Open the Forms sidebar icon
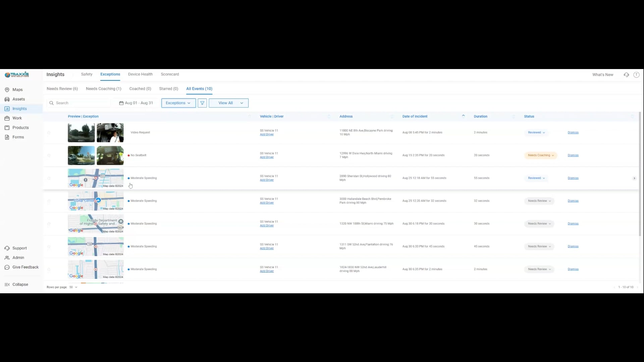Screen dimensions: 644x362 point(7,137)
